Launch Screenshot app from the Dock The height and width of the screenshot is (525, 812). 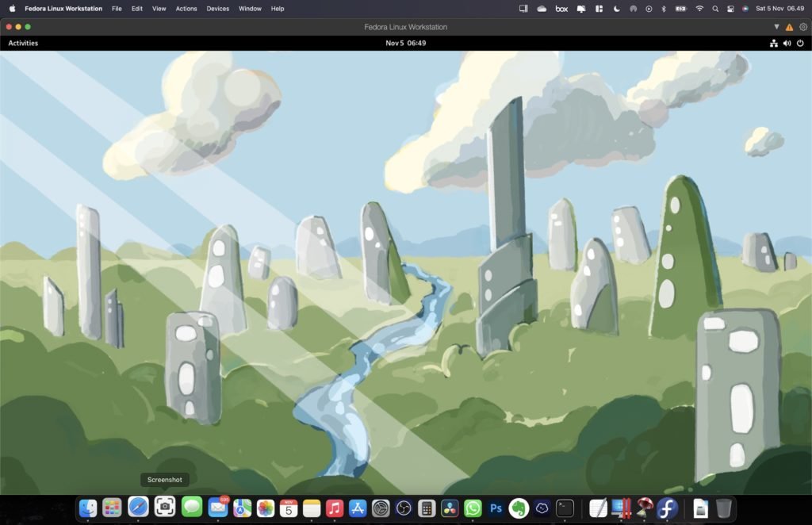coord(165,506)
